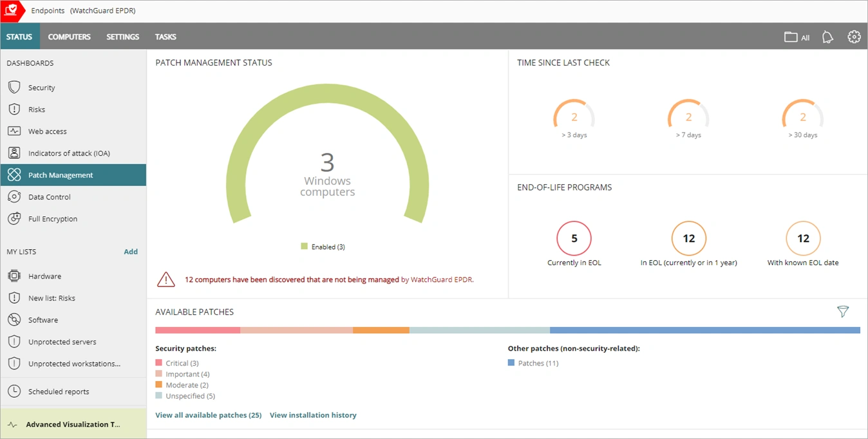Click the folder icon beside All
This screenshot has width=868, height=439.
click(791, 37)
